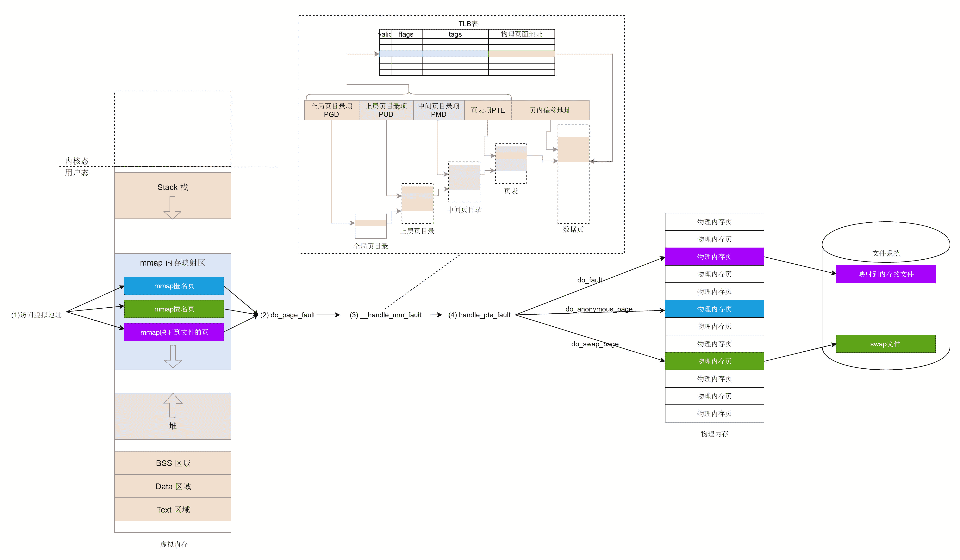960x560 pixels.
Task: Click the (2) do_page_fault label
Action: tap(287, 315)
